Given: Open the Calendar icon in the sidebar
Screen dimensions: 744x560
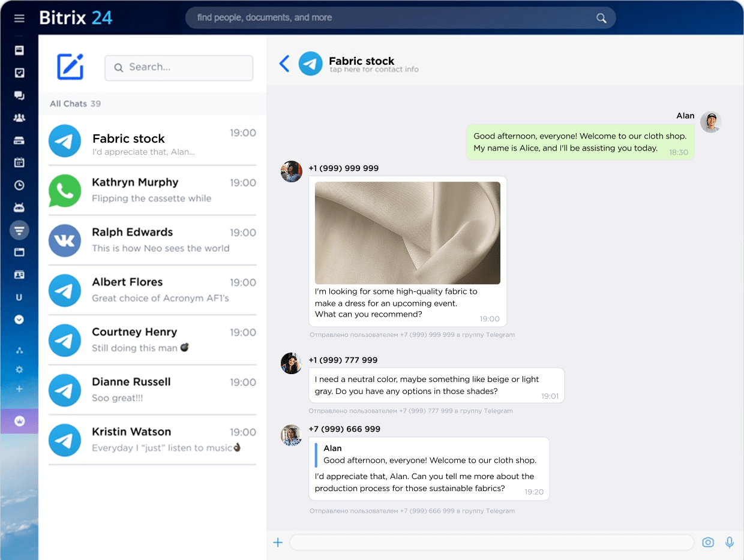Looking at the screenshot, I should [x=19, y=162].
